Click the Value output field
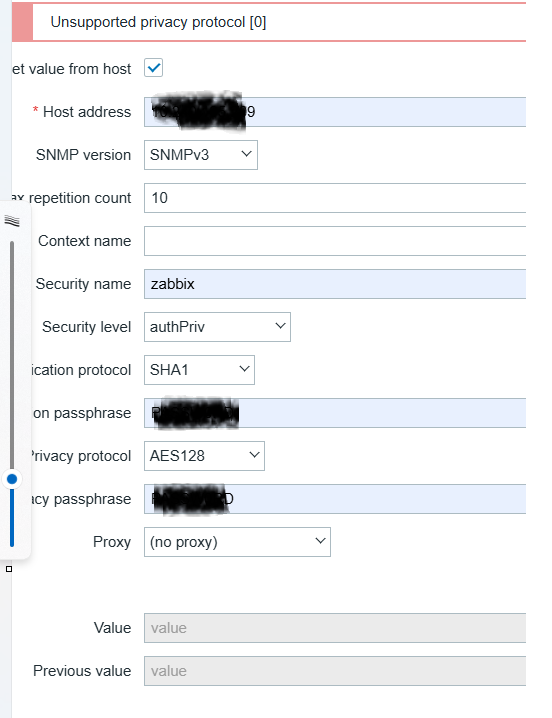 (335, 628)
